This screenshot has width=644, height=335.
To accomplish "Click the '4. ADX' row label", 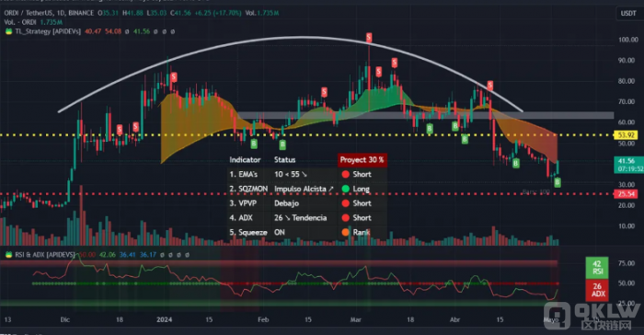I will tap(241, 218).
